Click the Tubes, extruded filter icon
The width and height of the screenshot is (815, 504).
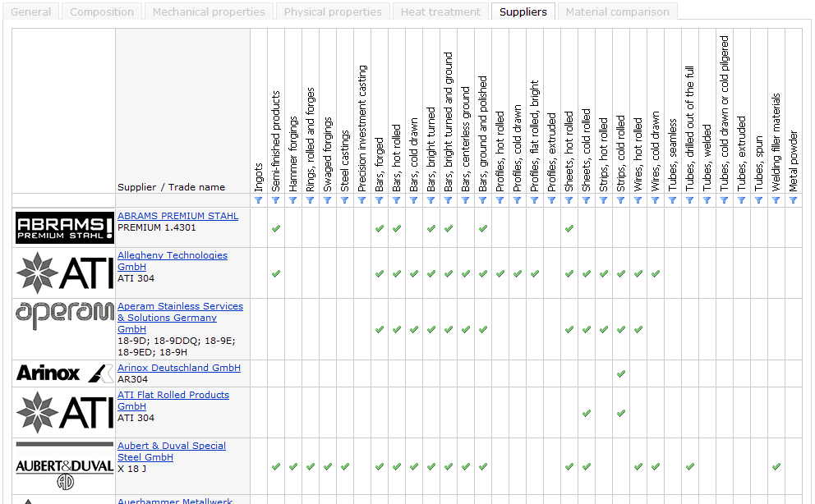click(x=742, y=200)
